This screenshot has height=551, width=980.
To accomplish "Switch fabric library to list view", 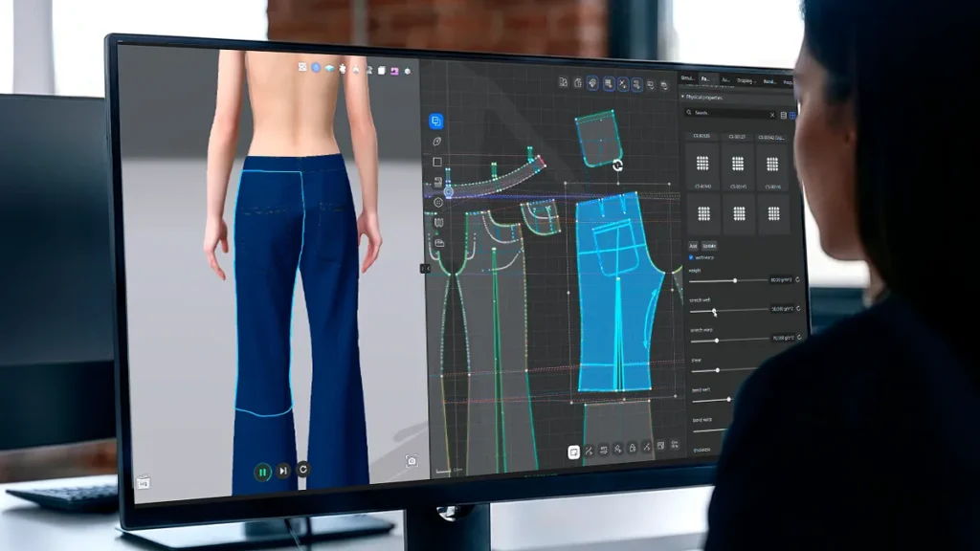I will pyautogui.click(x=783, y=116).
